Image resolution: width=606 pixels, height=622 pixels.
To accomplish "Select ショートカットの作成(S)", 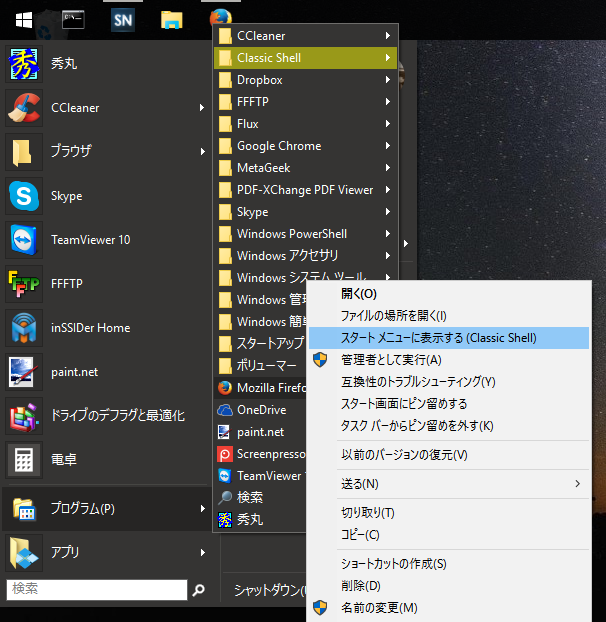I will point(449,564).
